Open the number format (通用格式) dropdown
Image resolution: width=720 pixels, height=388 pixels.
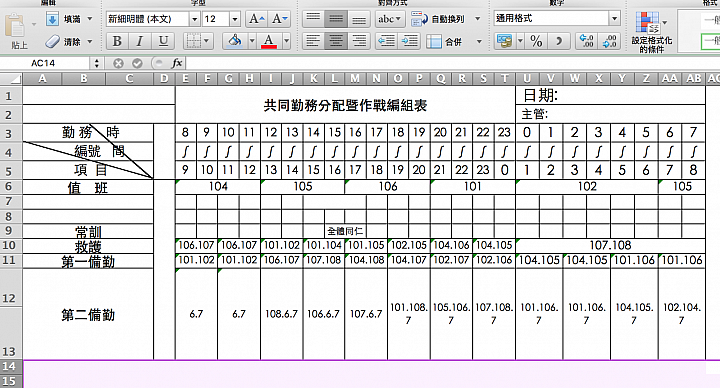(614, 19)
